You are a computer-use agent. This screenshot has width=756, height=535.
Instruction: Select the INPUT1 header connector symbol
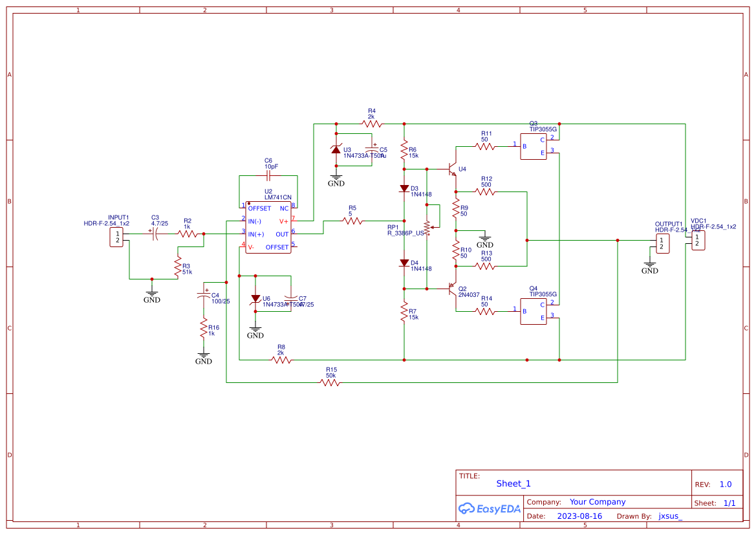[116, 237]
